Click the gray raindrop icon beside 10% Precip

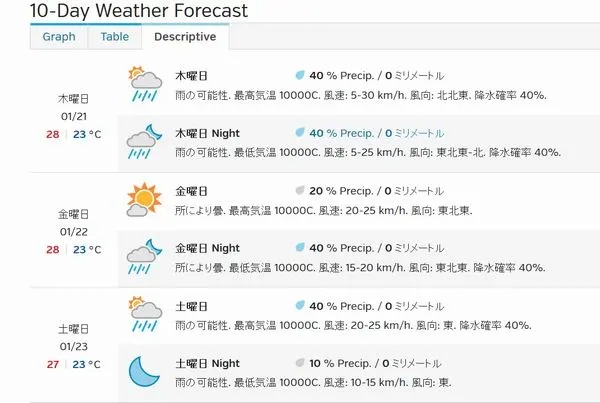tap(300, 362)
